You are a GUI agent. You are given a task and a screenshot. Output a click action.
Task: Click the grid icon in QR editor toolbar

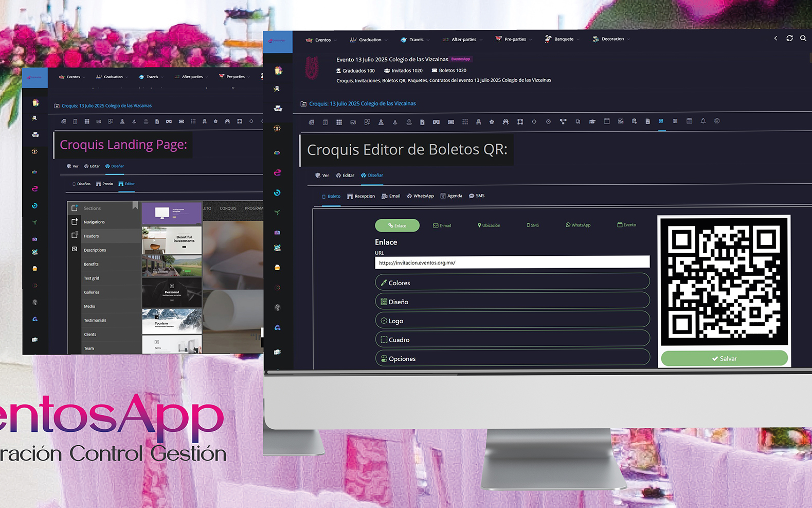coord(339,122)
